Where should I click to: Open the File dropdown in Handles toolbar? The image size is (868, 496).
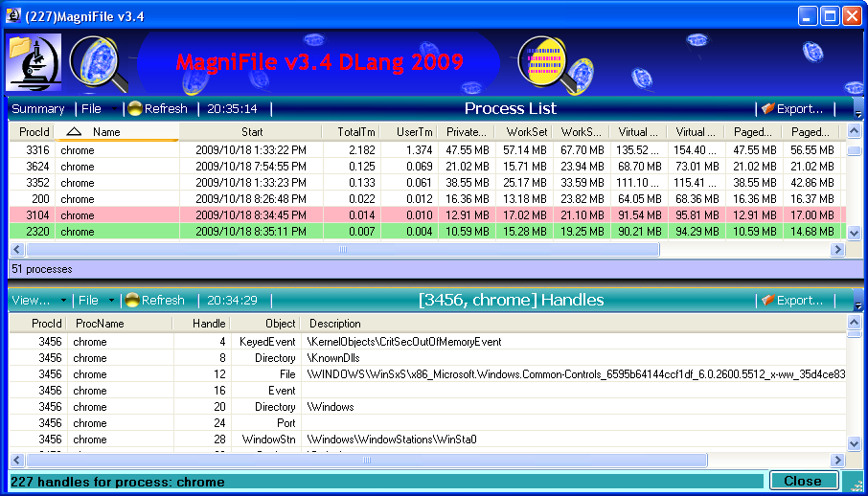pos(97,301)
